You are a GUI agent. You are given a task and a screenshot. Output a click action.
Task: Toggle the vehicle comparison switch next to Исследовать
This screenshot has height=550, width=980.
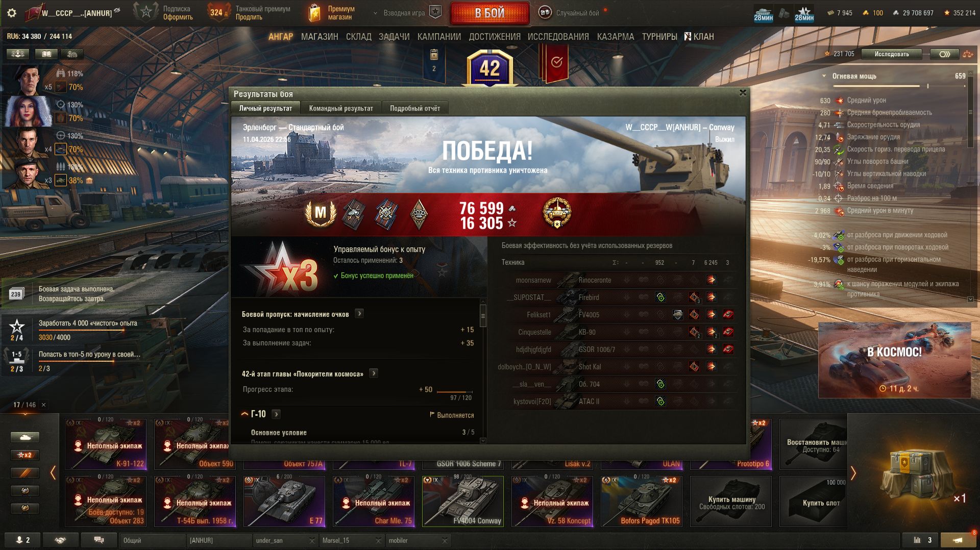coord(944,54)
